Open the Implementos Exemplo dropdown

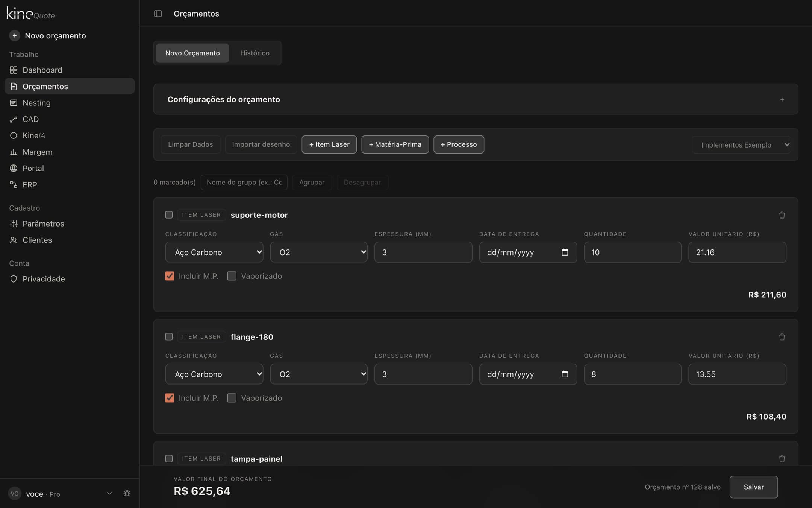coord(741,145)
